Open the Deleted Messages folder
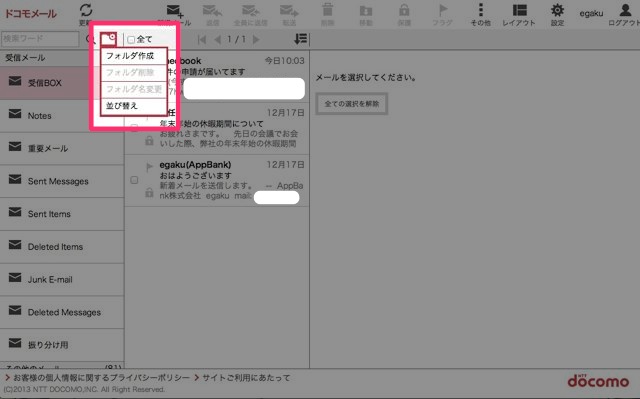 point(62,312)
